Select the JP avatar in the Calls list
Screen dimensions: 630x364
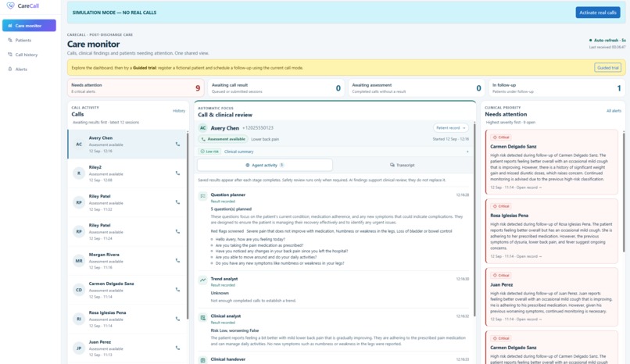[x=79, y=348]
